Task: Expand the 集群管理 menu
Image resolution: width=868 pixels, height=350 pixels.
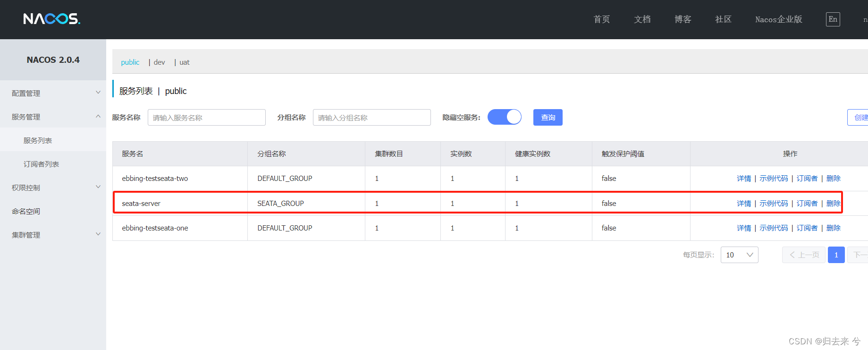Action: (53, 235)
